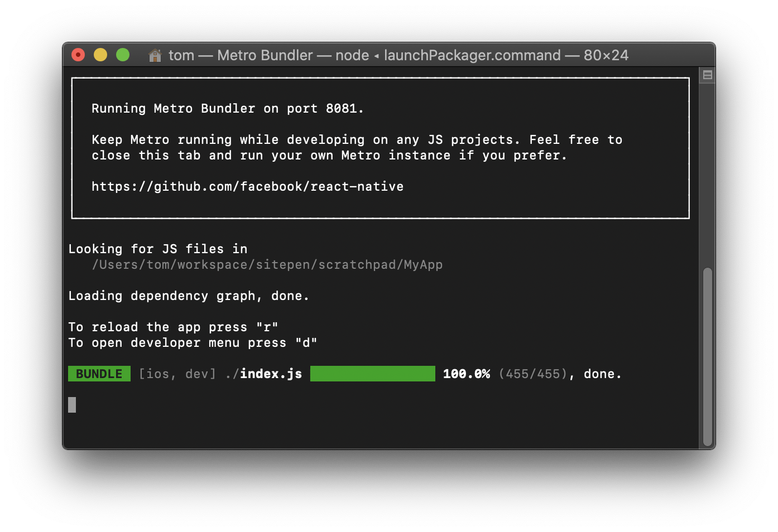Click the 'Looking for JS files in' line
The width and height of the screenshot is (778, 532).
pyautogui.click(x=157, y=249)
